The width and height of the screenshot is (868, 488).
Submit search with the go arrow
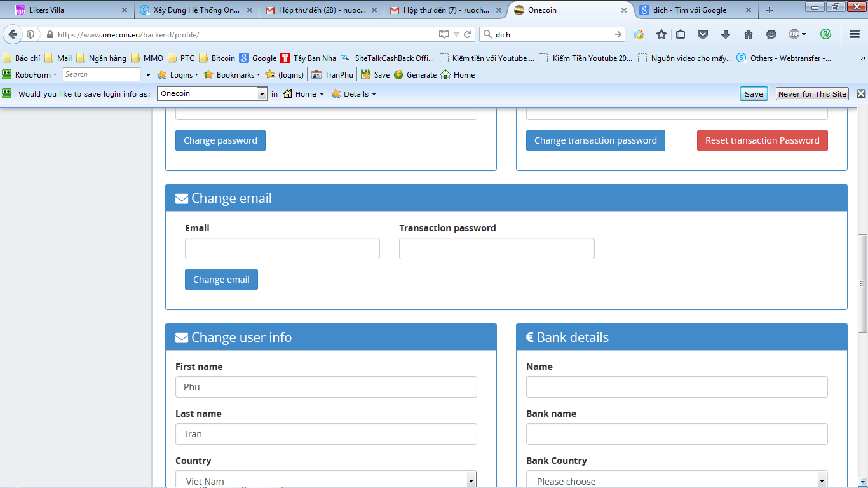coord(618,34)
